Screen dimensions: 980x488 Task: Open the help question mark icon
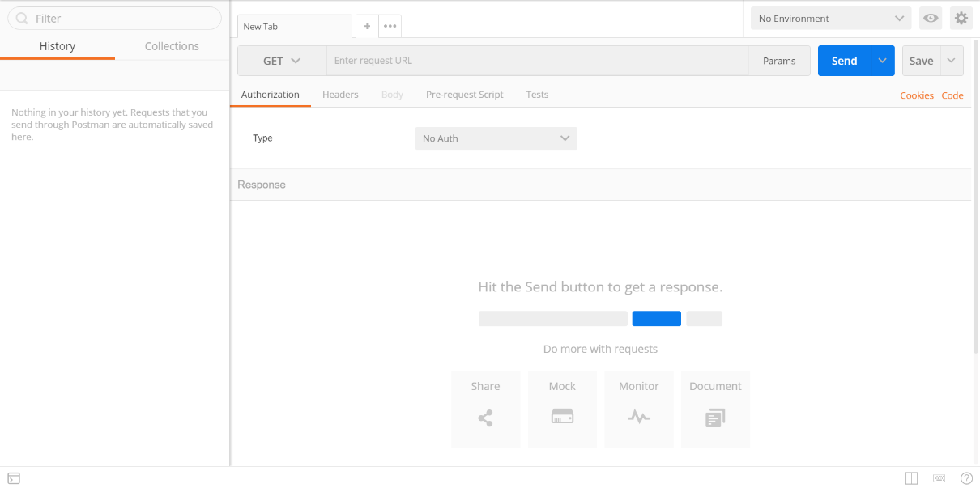click(966, 478)
